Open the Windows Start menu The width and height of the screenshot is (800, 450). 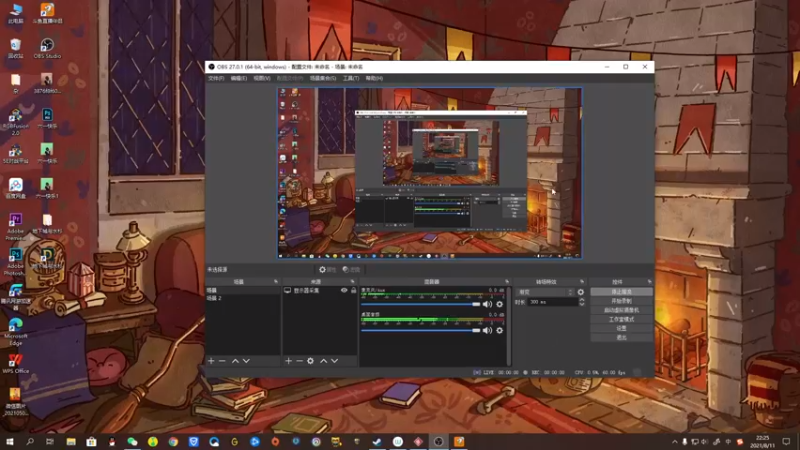[9, 441]
